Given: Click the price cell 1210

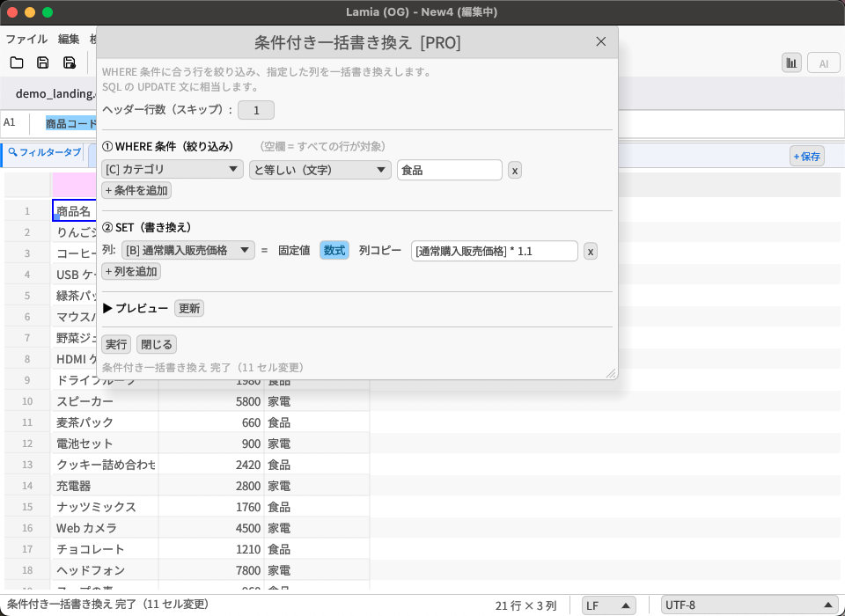Looking at the screenshot, I should pos(211,549).
